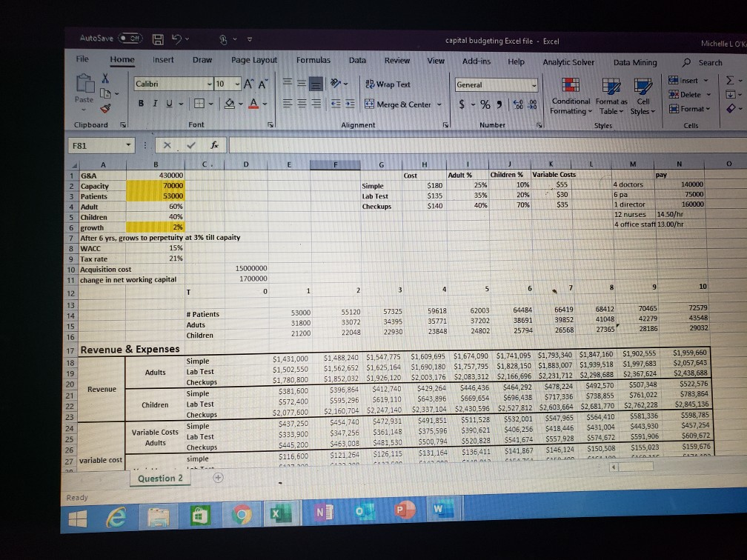Screen dimensions: 747x560
Task: Toggle Underline formatting
Action: pyautogui.click(x=169, y=104)
